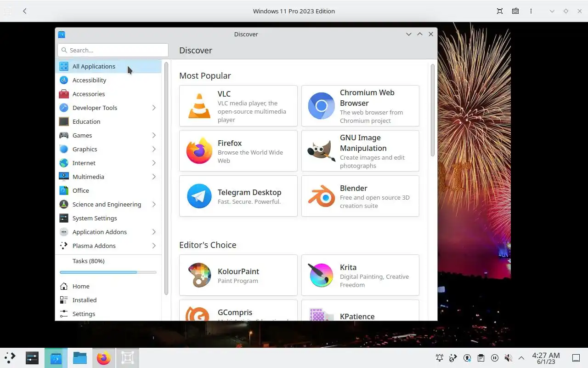Select the All Applications category icon

click(64, 66)
